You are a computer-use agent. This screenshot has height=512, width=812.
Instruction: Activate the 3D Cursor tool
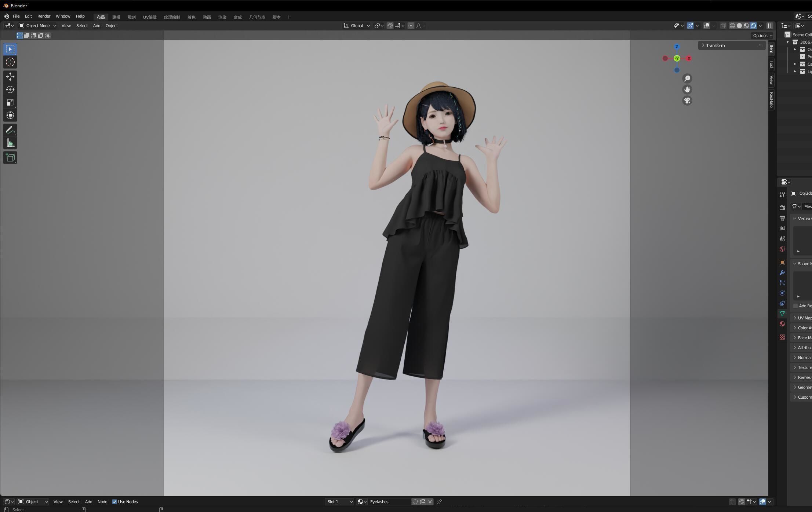click(x=10, y=62)
